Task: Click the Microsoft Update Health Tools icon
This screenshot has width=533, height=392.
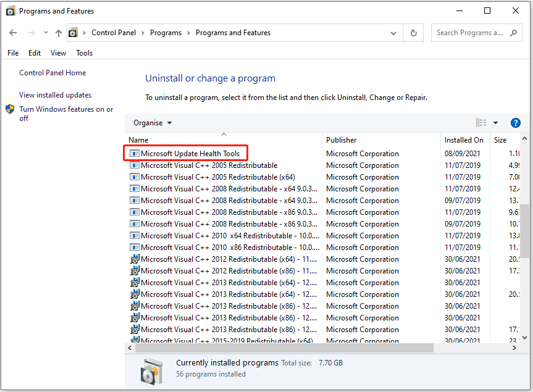Action: [134, 154]
